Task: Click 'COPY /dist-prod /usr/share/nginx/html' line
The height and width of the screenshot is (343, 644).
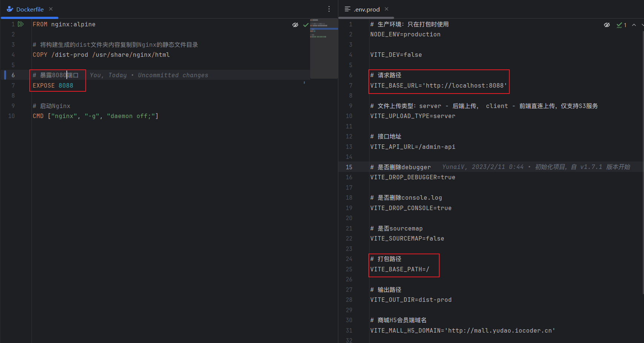Action: click(101, 55)
